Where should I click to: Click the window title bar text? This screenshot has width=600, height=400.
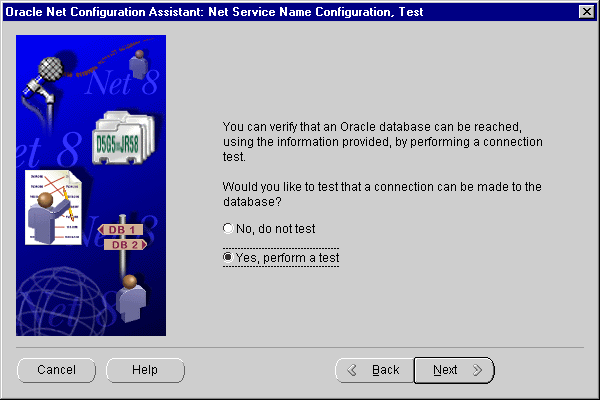pos(214,12)
